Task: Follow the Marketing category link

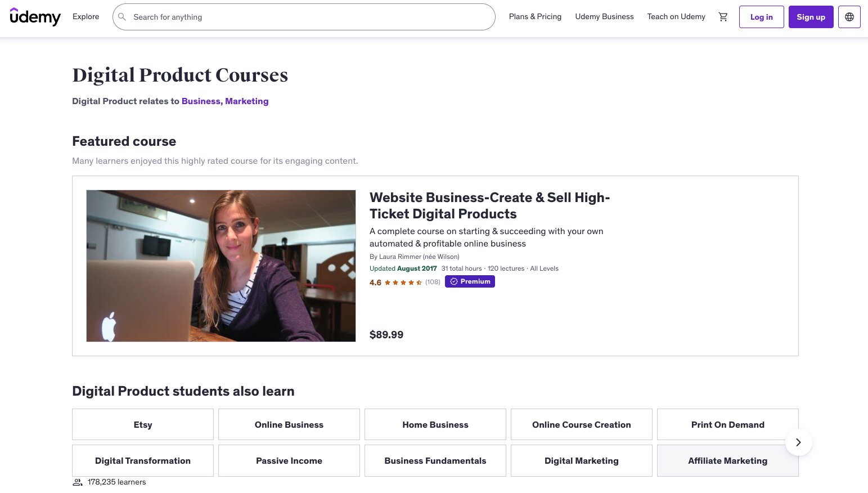Action: pos(247,101)
